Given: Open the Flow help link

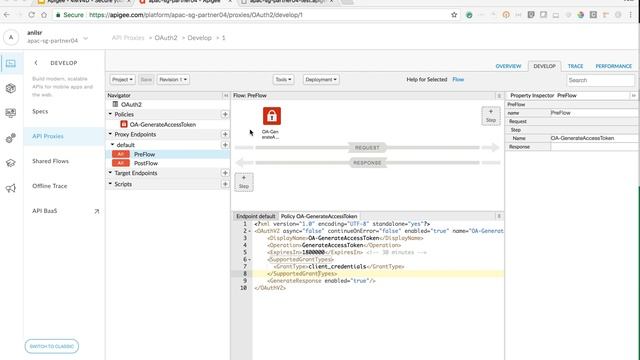Looking at the screenshot, I should click(x=458, y=79).
